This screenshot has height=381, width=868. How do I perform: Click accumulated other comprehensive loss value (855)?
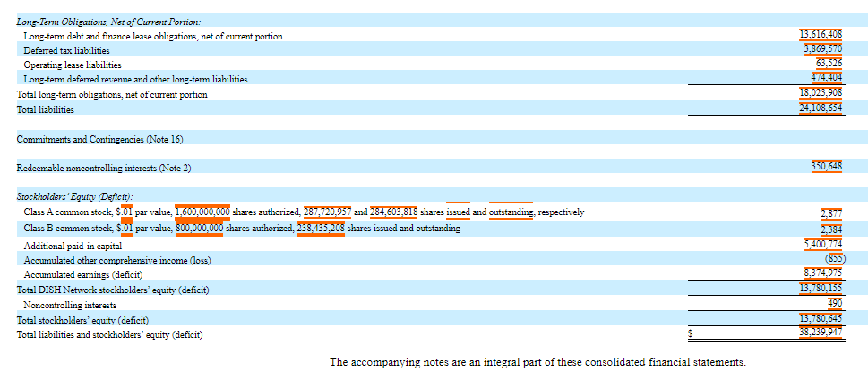tap(835, 258)
